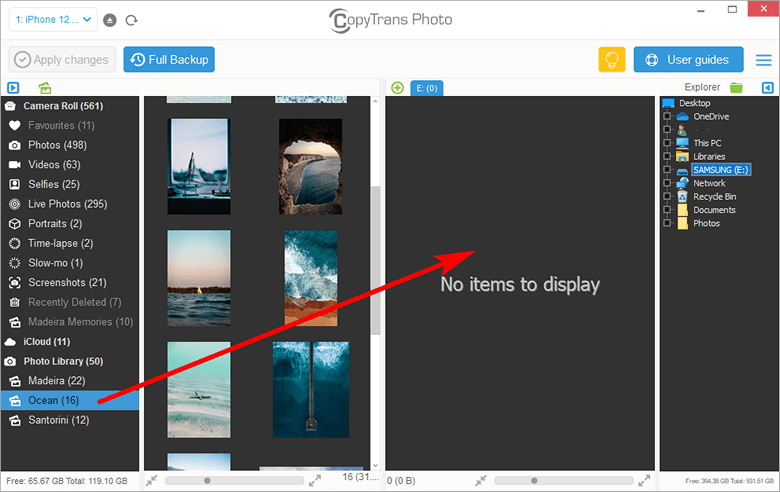
Task: Open Madeira Memories (10) album
Action: point(70,322)
